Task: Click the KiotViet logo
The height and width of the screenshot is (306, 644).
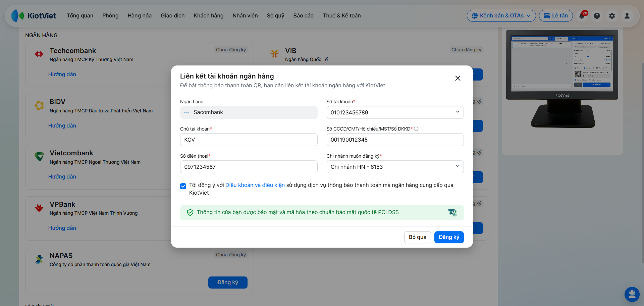Action: [34, 16]
